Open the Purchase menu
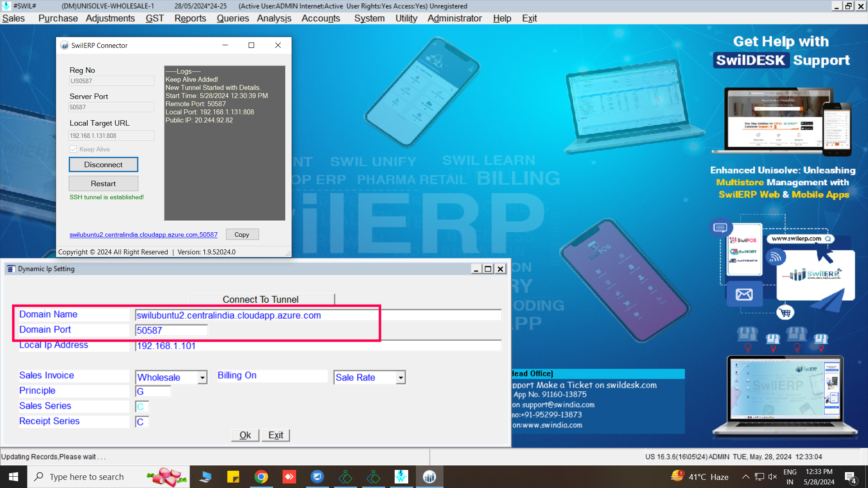Screen dimensions: 868x488 pyautogui.click(x=58, y=18)
